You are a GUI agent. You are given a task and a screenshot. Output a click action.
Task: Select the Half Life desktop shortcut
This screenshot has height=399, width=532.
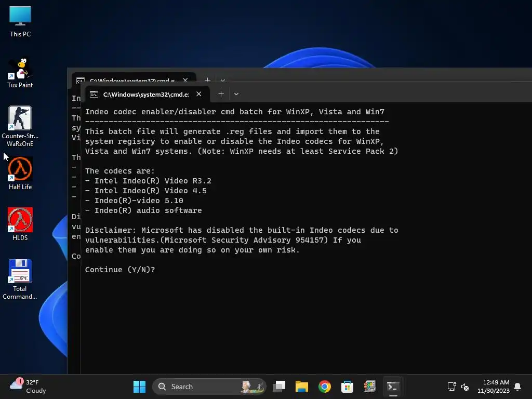(20, 174)
